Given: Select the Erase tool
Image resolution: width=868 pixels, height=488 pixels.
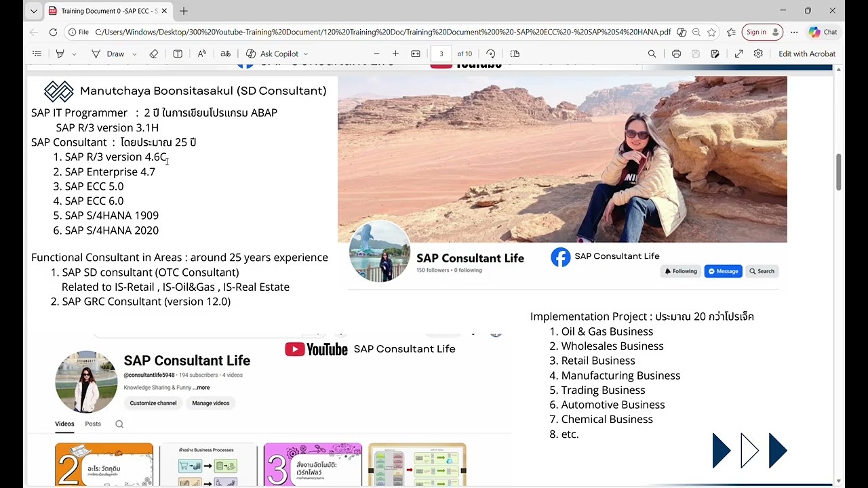Looking at the screenshot, I should point(154,54).
